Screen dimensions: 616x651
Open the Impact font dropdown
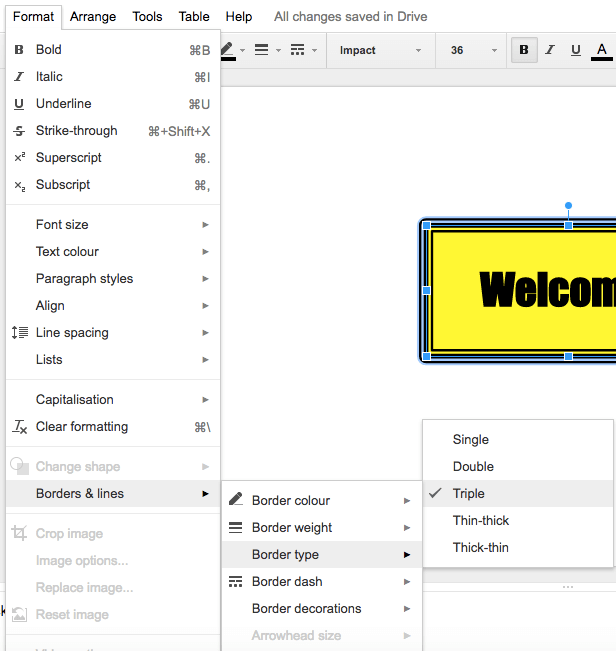tap(380, 50)
